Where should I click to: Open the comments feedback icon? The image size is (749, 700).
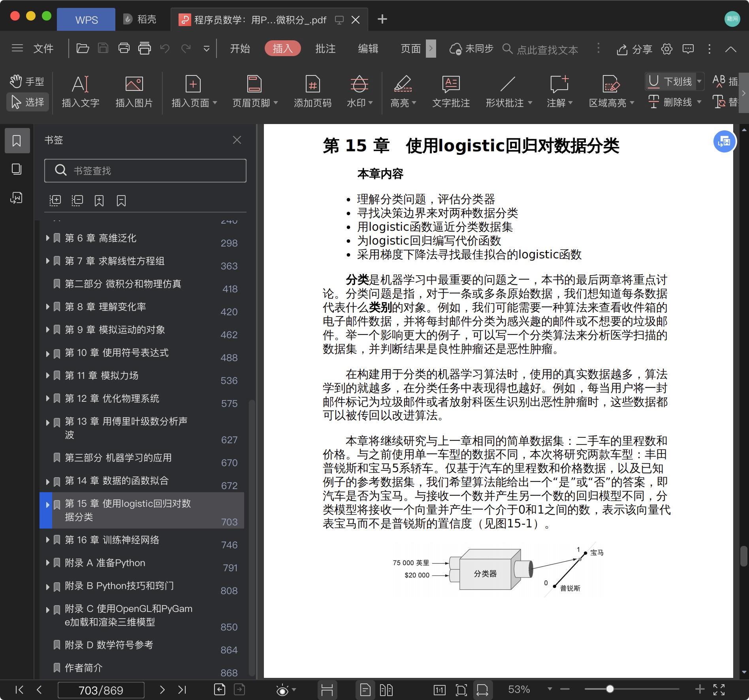point(688,49)
